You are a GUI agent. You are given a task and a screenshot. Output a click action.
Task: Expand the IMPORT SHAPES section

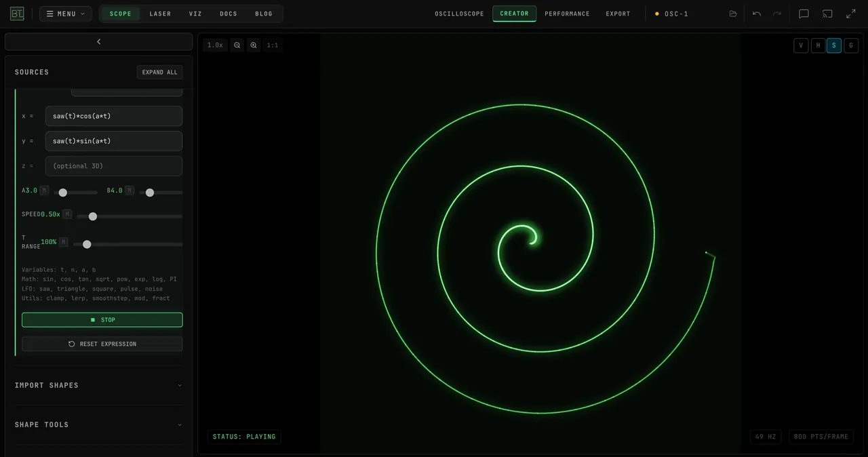click(x=98, y=385)
